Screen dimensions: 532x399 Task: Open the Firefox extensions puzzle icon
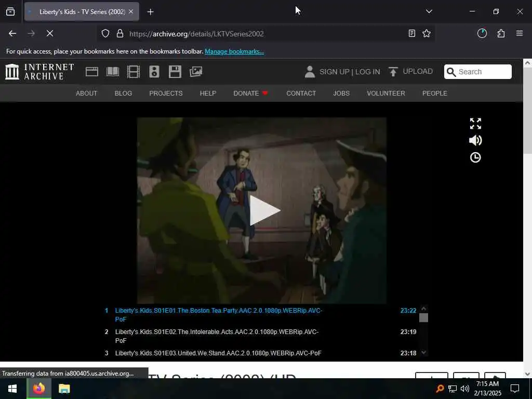[501, 33]
